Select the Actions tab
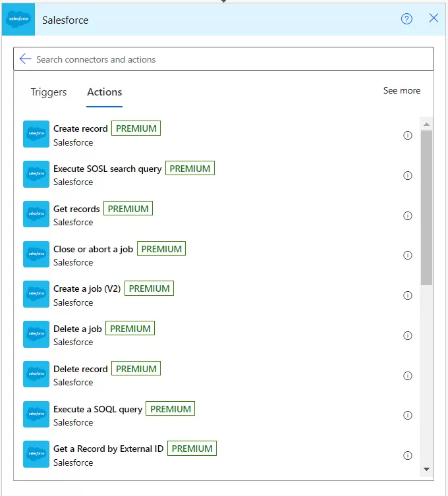The image size is (448, 496). 104,92
